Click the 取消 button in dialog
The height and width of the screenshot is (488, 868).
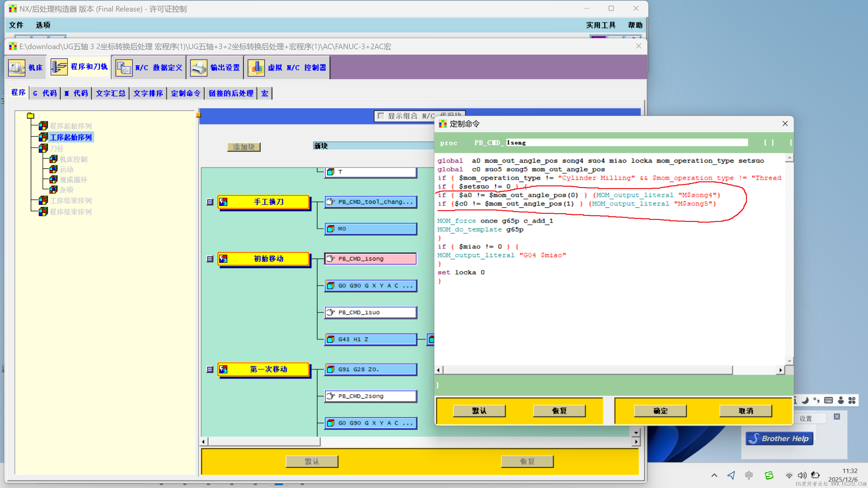point(746,411)
